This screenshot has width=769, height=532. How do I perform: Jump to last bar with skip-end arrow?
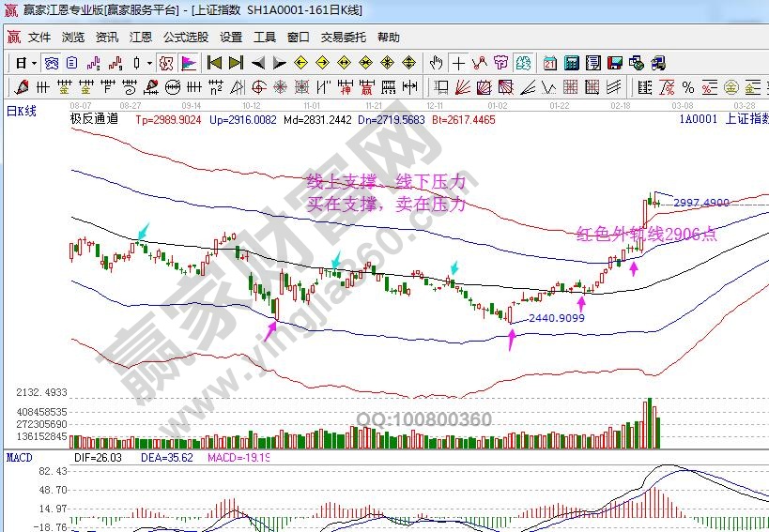[x=236, y=63]
